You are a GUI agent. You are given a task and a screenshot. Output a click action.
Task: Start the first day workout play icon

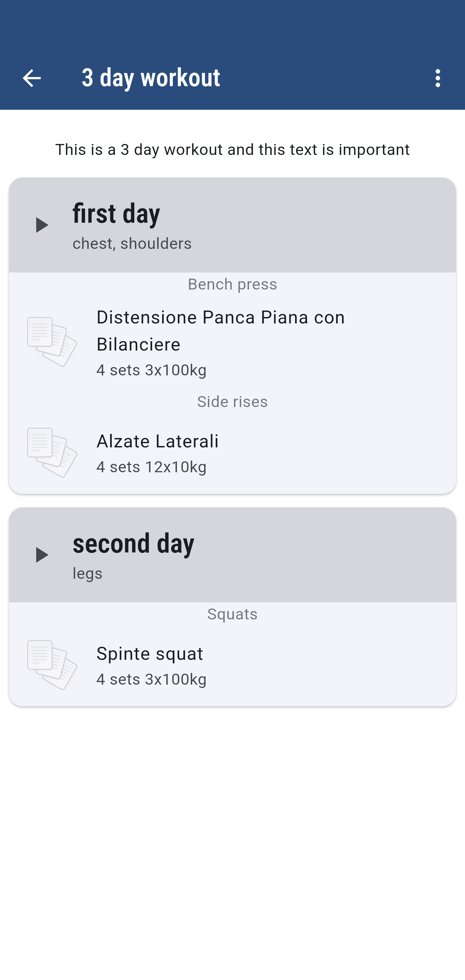click(x=41, y=225)
